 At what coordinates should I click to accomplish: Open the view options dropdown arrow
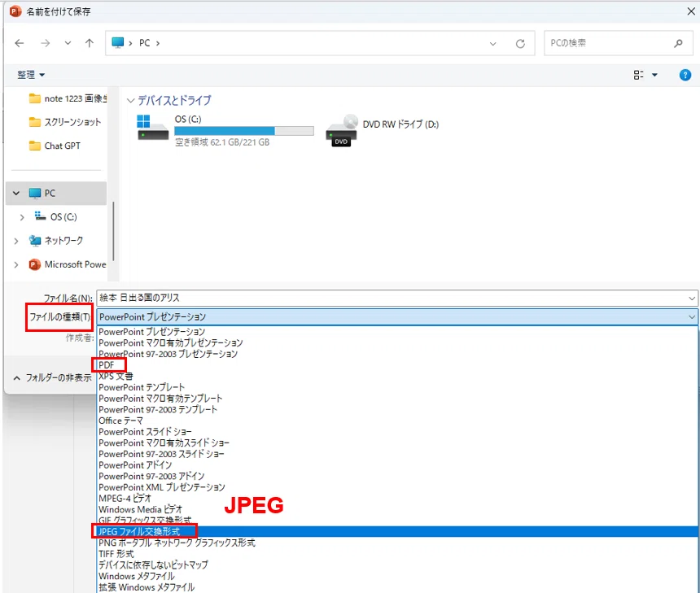654,75
